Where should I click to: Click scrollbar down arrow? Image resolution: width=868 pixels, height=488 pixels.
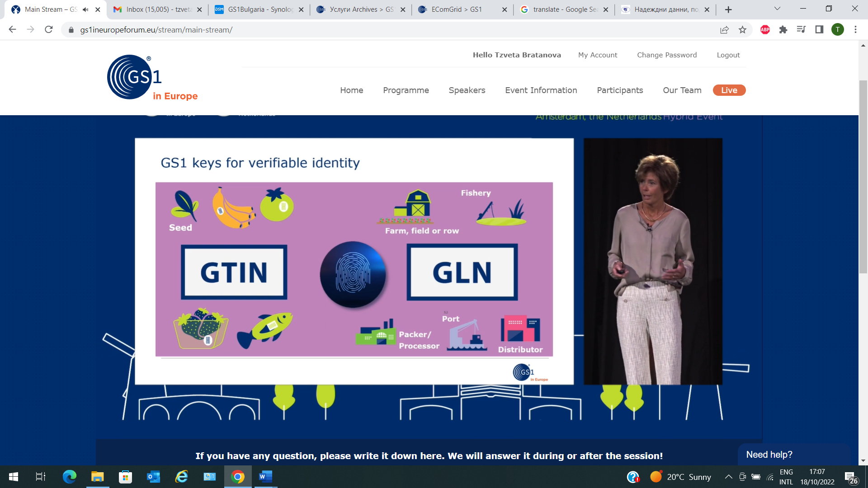coord(863,460)
